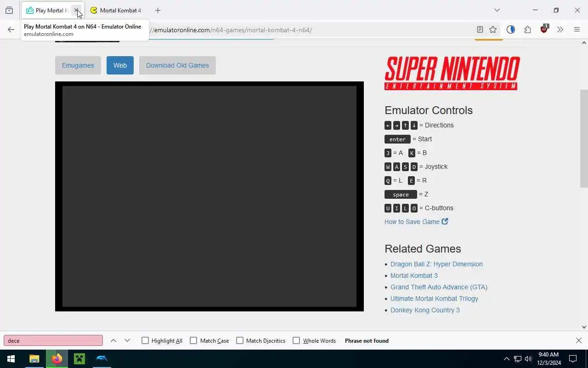The height and width of the screenshot is (368, 588).
Task: Open the Firefox application menu
Action: [x=577, y=29]
